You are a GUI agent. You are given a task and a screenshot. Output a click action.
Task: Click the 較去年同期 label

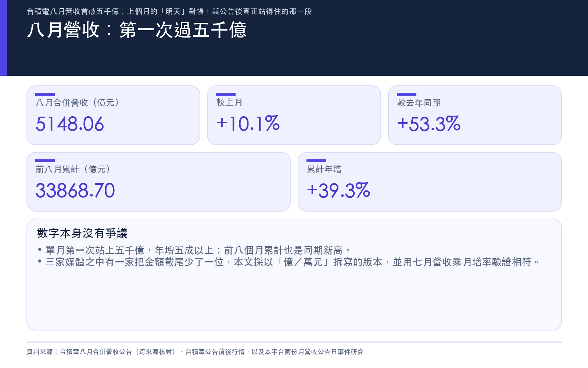tap(419, 103)
